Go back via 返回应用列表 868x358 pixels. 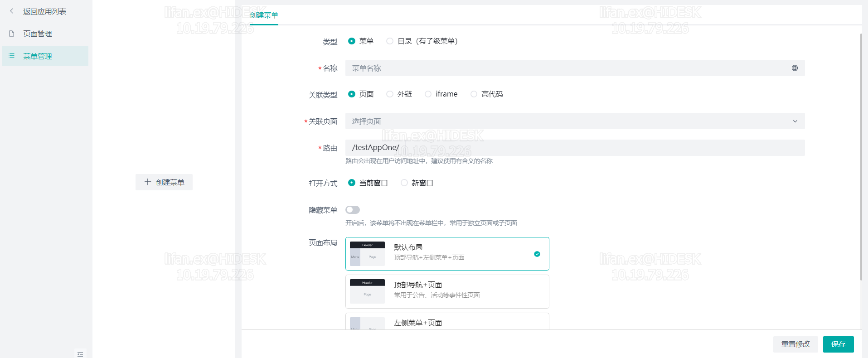tap(45, 11)
